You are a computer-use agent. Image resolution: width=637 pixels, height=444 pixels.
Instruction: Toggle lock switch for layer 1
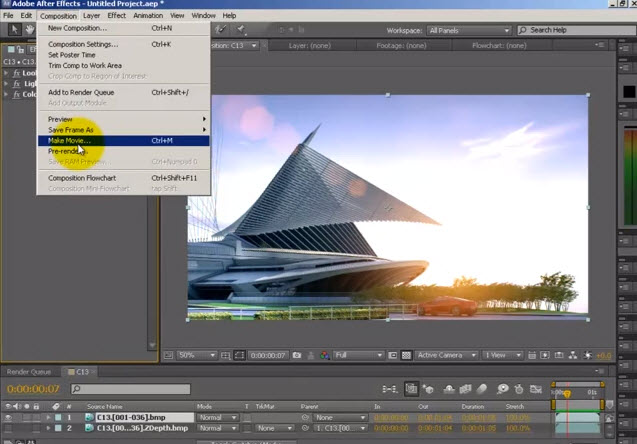36,418
